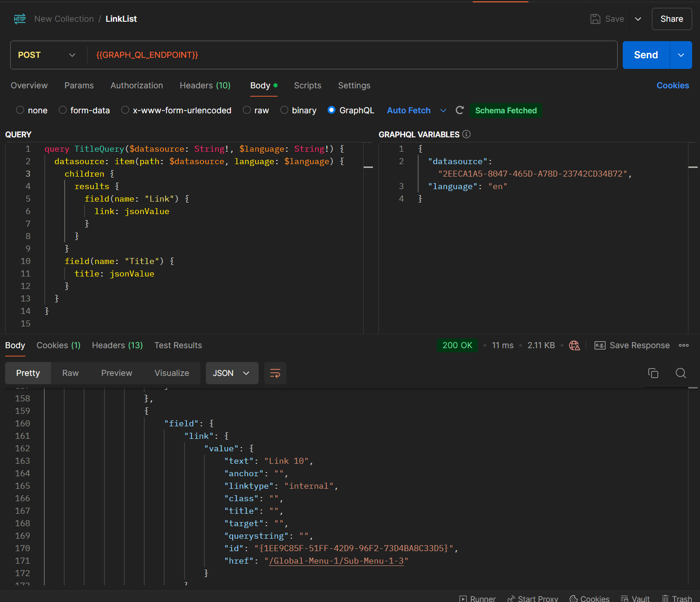Click the 2.11 KB response size

[541, 345]
